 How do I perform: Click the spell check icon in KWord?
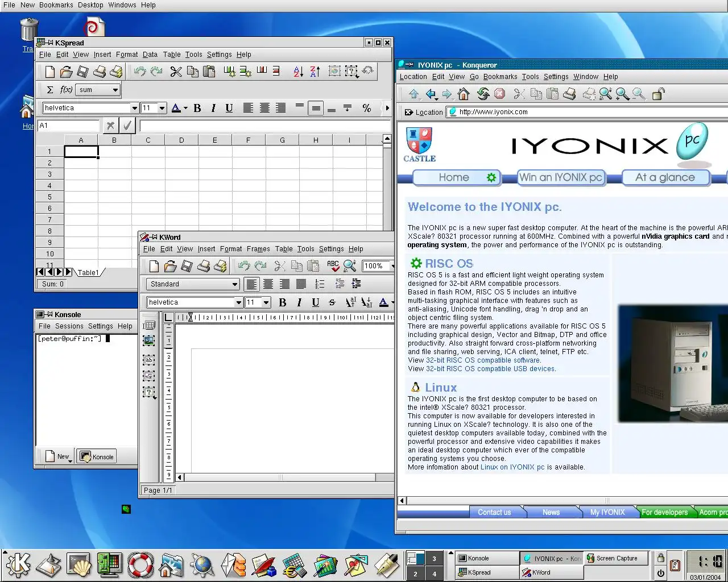click(x=333, y=266)
